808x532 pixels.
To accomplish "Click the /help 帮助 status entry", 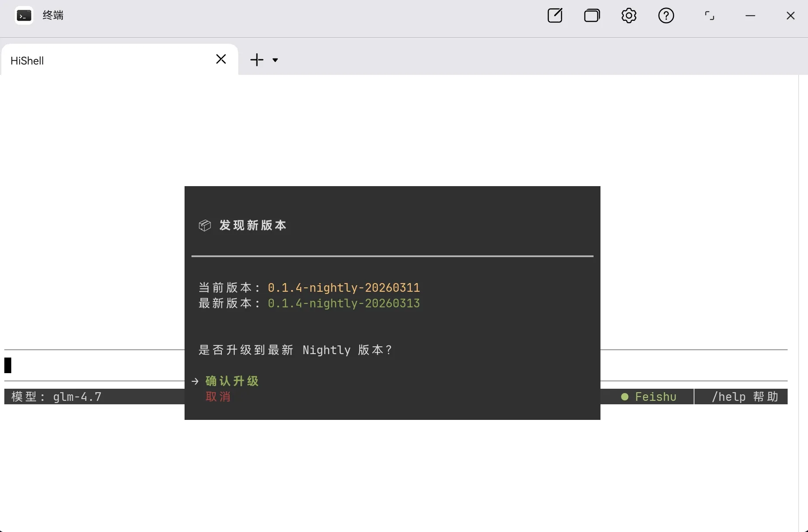I will point(745,397).
